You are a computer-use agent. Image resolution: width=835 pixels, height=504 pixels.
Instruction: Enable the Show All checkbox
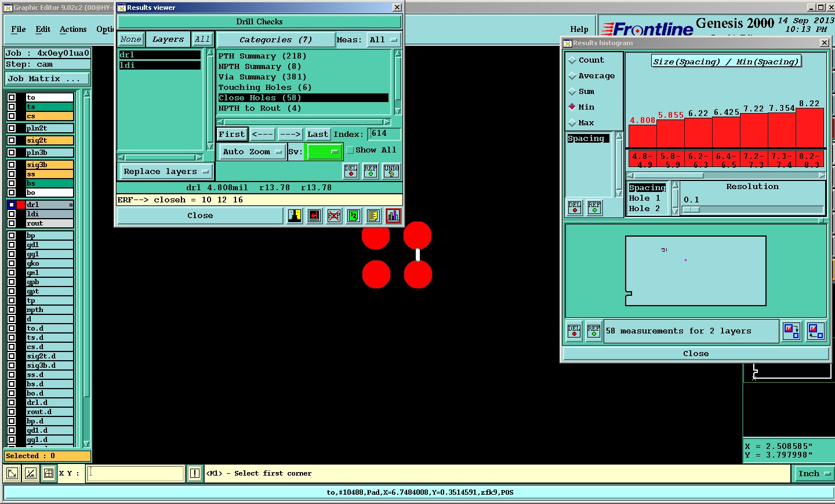350,150
